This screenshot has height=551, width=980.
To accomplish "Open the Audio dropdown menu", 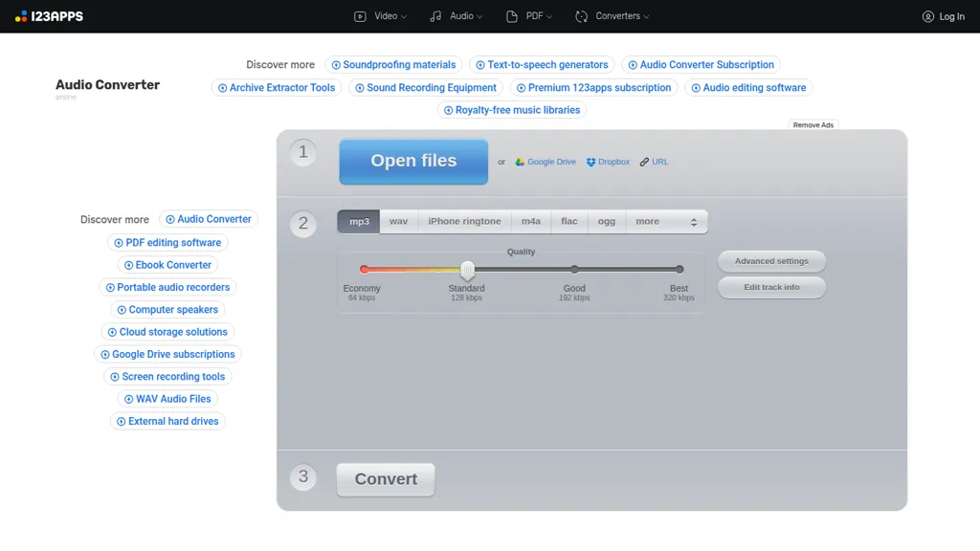I will coord(457,16).
